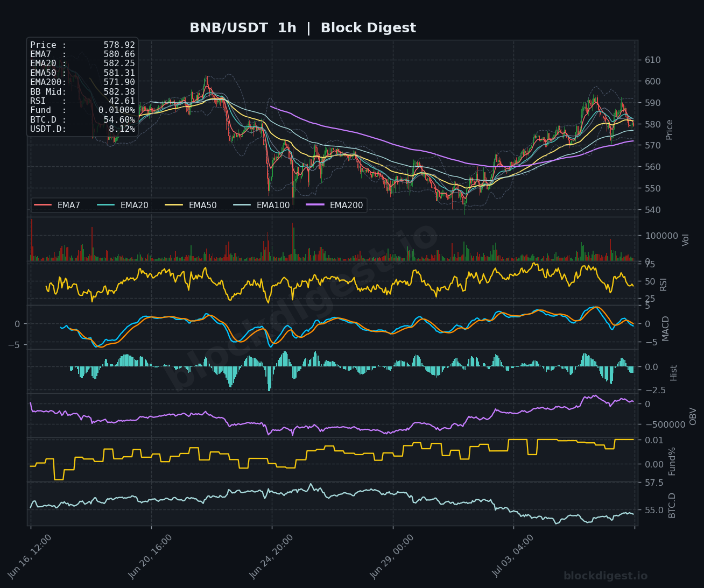Click the 25 tick on RSI axis
The image size is (704, 588).
(650, 299)
